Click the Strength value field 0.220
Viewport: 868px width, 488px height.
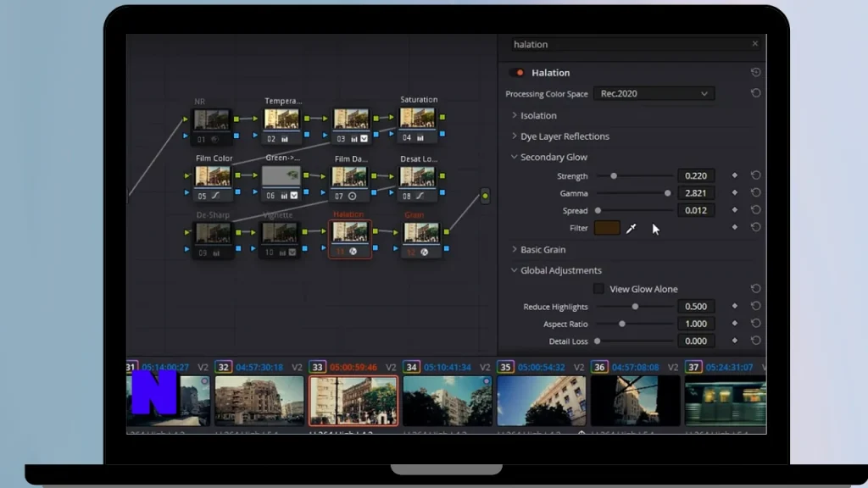point(696,176)
